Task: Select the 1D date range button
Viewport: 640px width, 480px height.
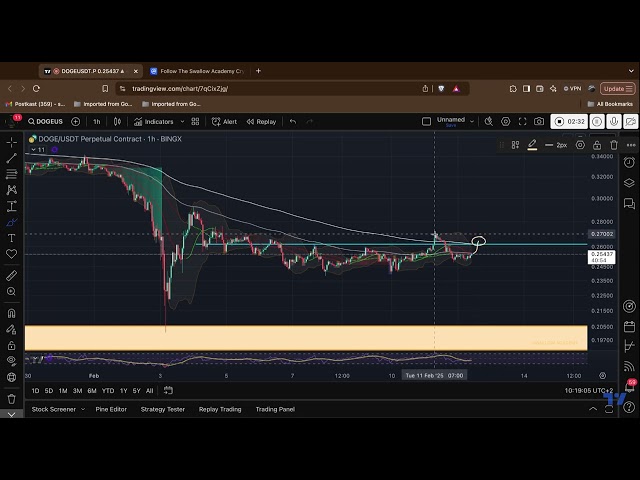Action: (x=35, y=391)
